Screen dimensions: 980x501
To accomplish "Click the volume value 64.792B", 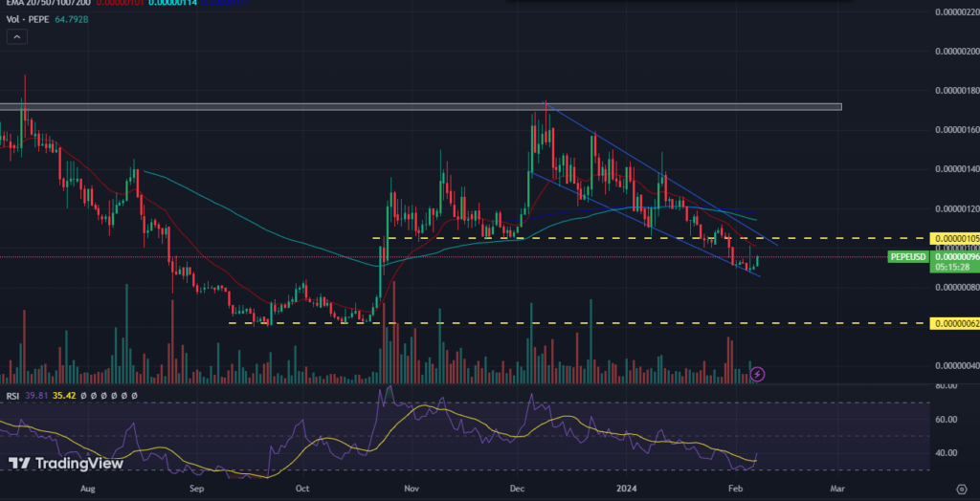I will pyautogui.click(x=73, y=19).
